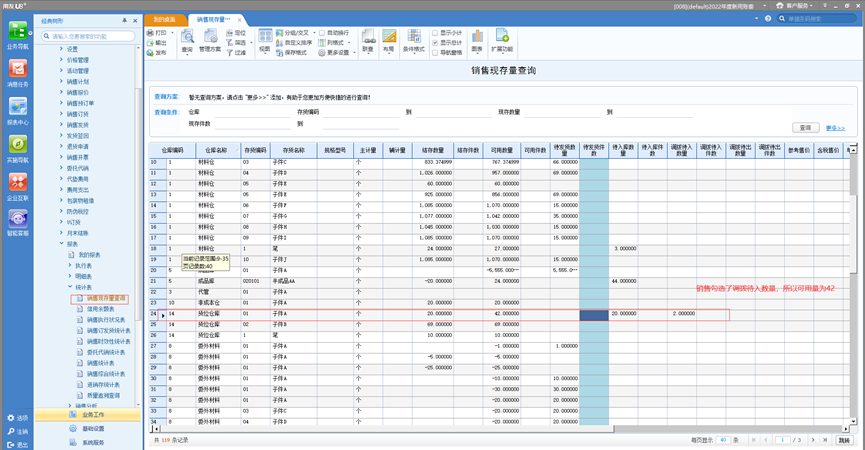The width and height of the screenshot is (865, 450).
Task: Toggle the 自动换行 checkbox
Action: click(322, 33)
